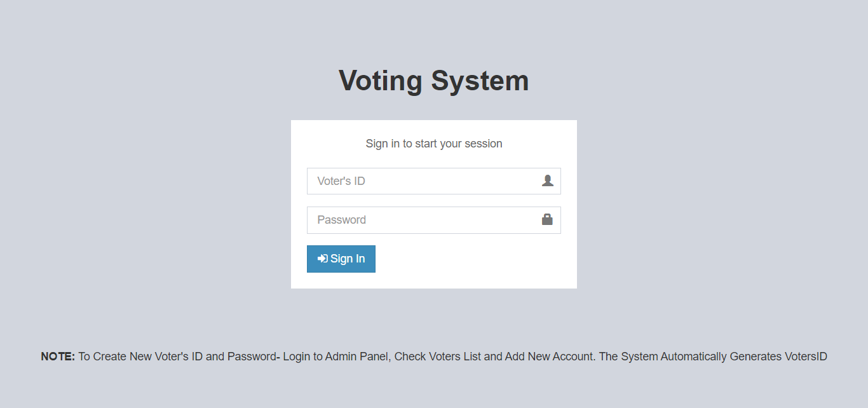This screenshot has width=868, height=408.
Task: Click the person icon in Voter's ID field
Action: coord(547,180)
